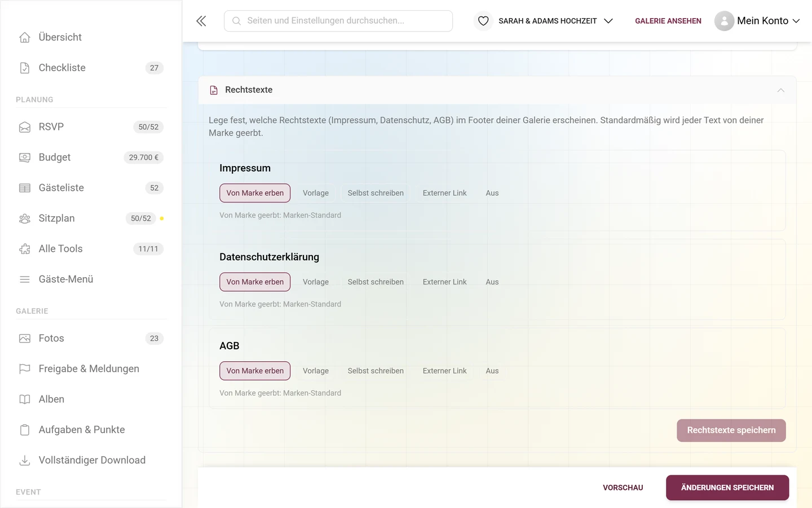812x508 pixels.
Task: Open the Aufgaben & Punkte clipboard icon
Action: coord(25,430)
